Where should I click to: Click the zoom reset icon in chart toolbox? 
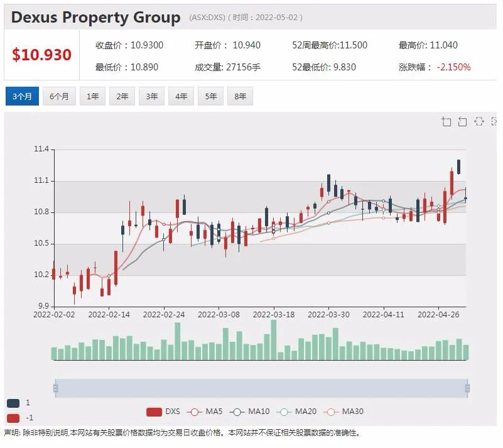462,122
